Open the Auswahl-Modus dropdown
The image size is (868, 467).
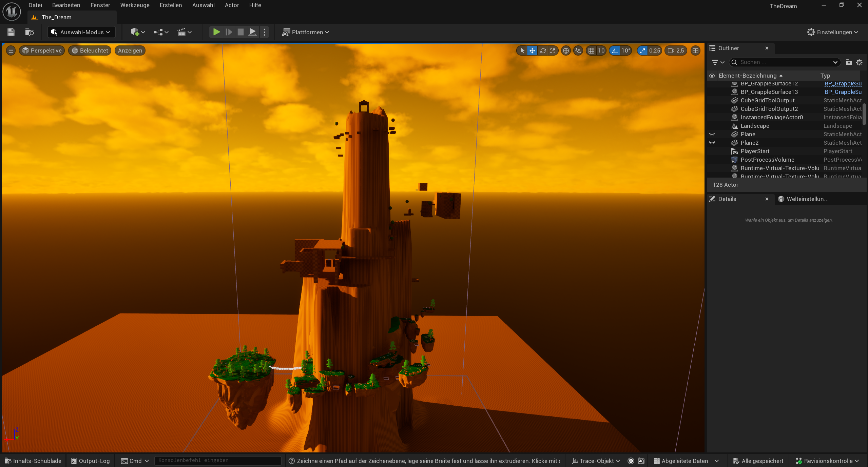[81, 32]
